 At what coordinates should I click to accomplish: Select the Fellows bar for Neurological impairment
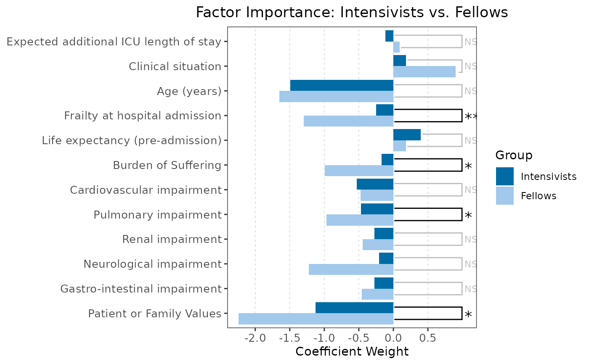tap(351, 269)
